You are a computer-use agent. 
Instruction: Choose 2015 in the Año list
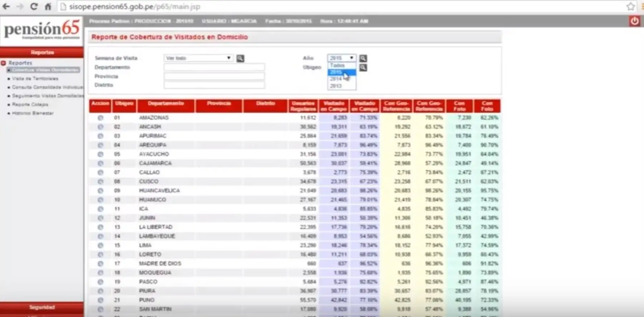342,72
